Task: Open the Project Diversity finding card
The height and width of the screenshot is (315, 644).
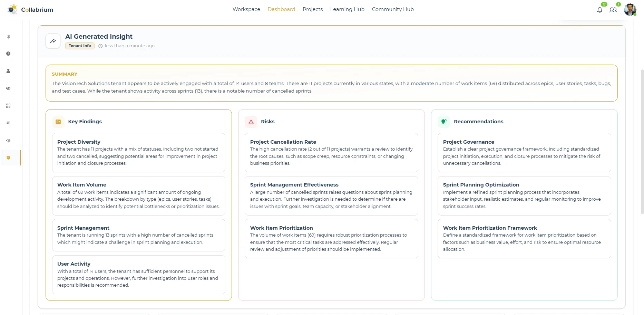Action: click(139, 153)
